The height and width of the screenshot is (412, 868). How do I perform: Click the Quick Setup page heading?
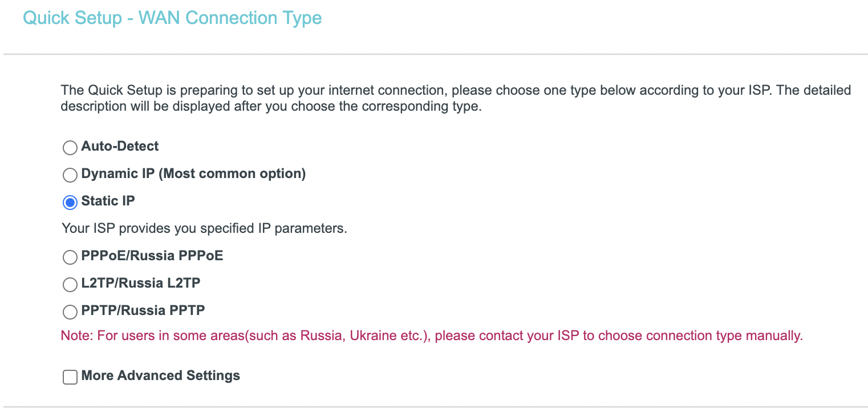coord(172,18)
